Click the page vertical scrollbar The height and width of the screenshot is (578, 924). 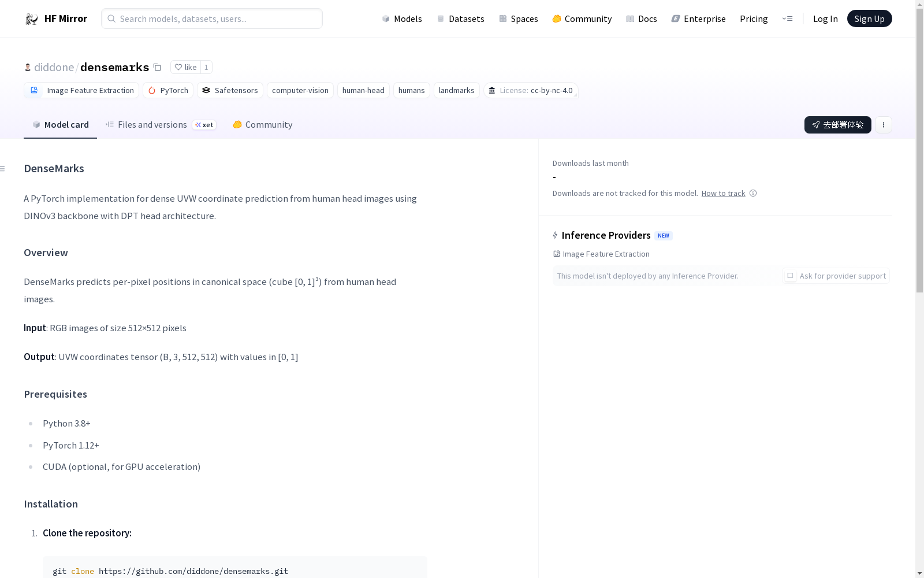pyautogui.click(x=919, y=150)
